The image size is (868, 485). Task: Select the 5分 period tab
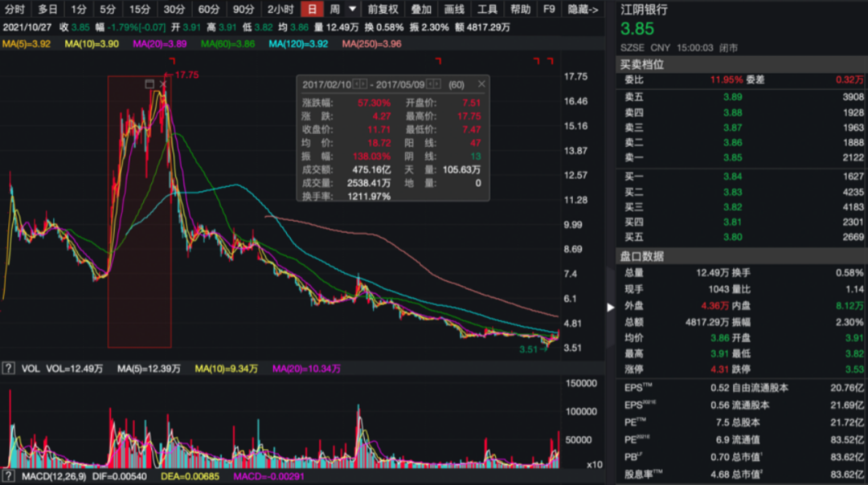point(108,9)
